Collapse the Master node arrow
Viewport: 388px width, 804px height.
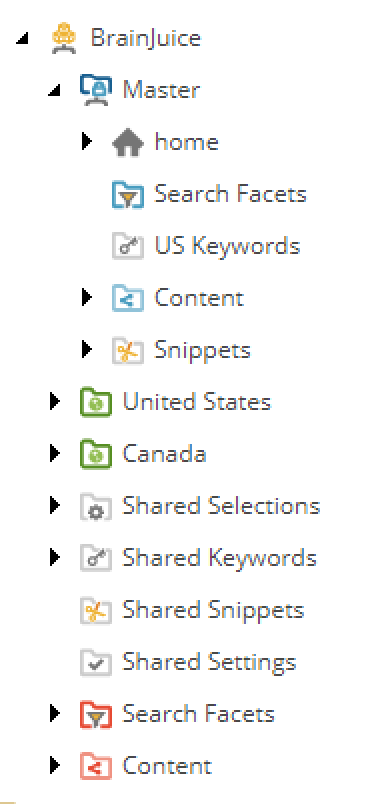(54, 91)
